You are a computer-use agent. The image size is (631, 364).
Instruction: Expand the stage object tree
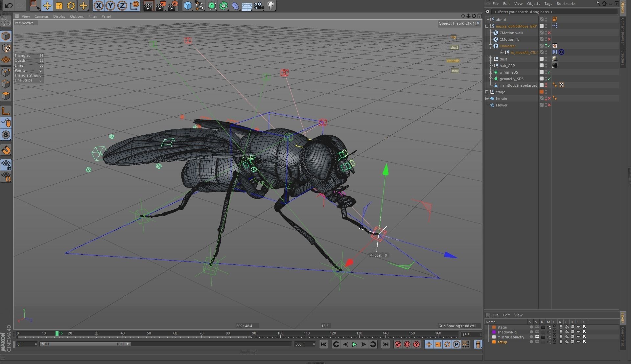coord(487,92)
